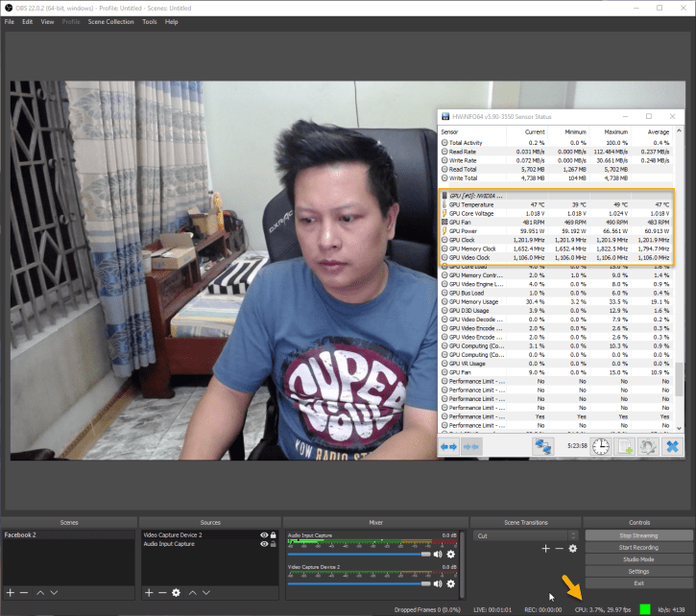Screen dimensions: 696x616
Task: Add a new source with plus icon
Action: tap(149, 593)
